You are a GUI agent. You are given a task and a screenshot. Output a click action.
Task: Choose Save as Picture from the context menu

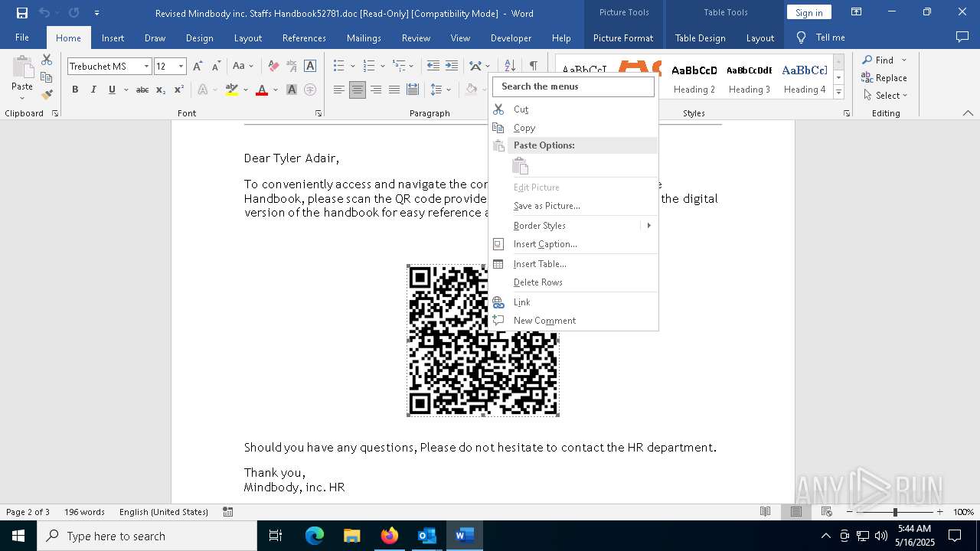point(573,206)
